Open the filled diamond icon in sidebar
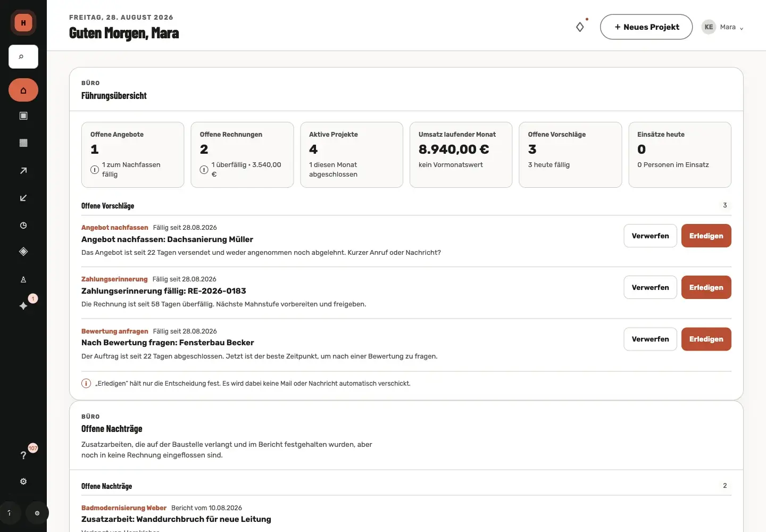Viewport: 766px width, 532px height. click(23, 252)
